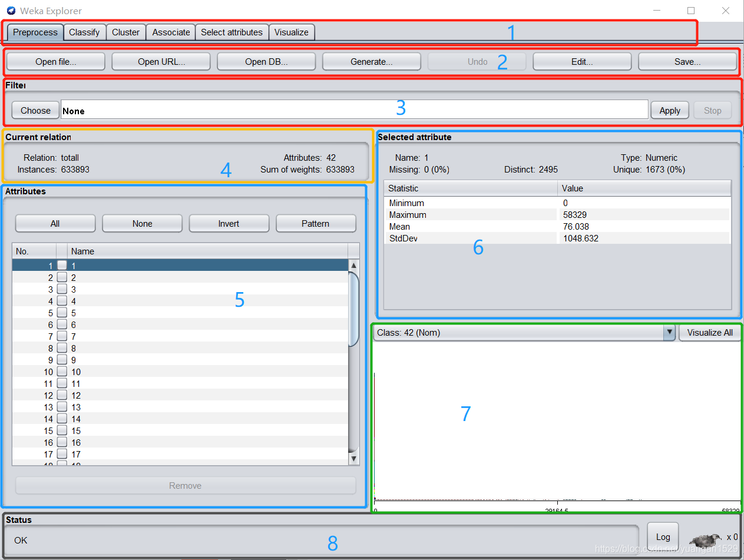The height and width of the screenshot is (560, 744).
Task: Select attribute row named 11
Action: 180,383
